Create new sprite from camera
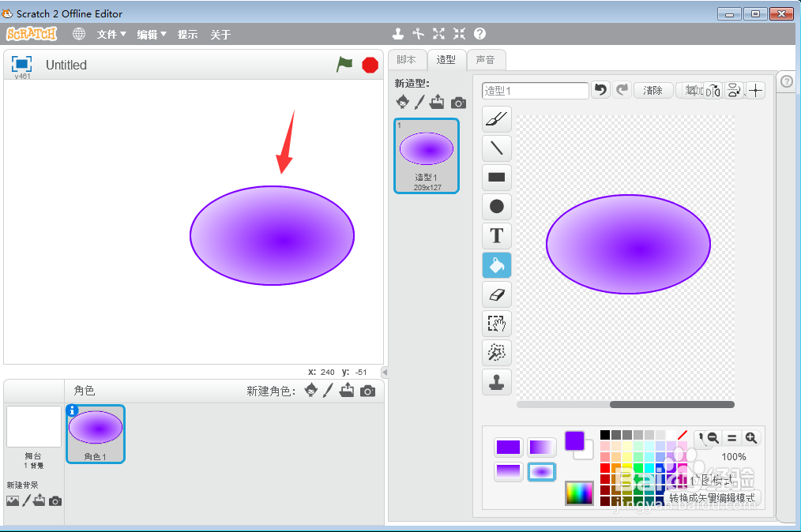This screenshot has height=532, width=801. (368, 391)
